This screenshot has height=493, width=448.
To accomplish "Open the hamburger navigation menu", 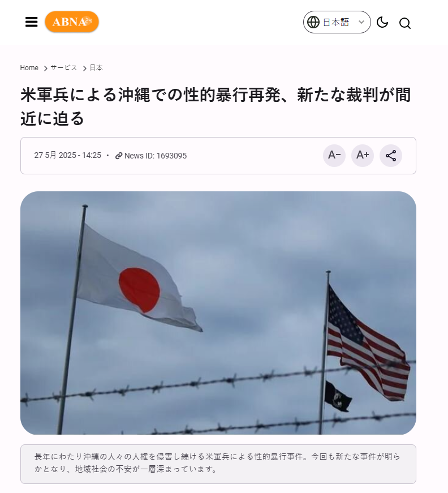I will pyautogui.click(x=32, y=22).
